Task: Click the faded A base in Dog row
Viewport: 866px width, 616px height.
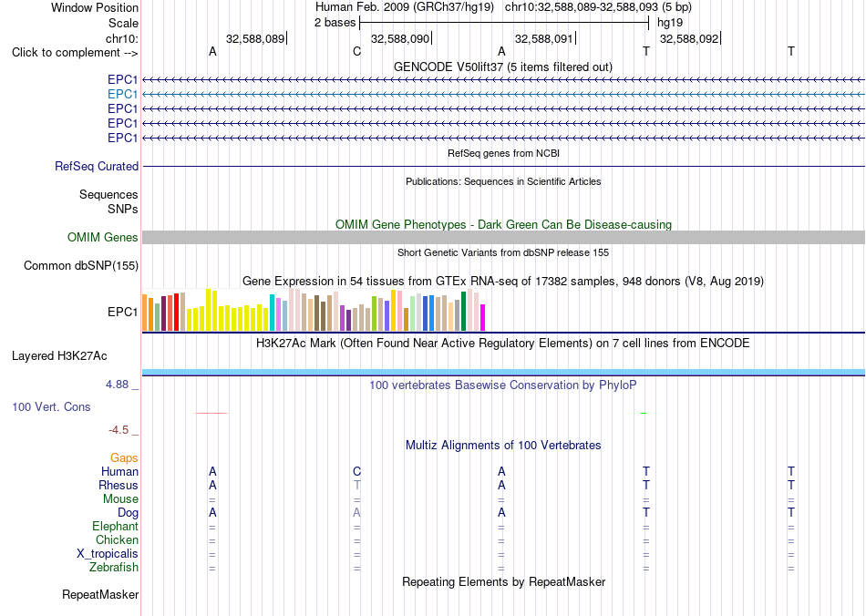Action: [x=356, y=513]
